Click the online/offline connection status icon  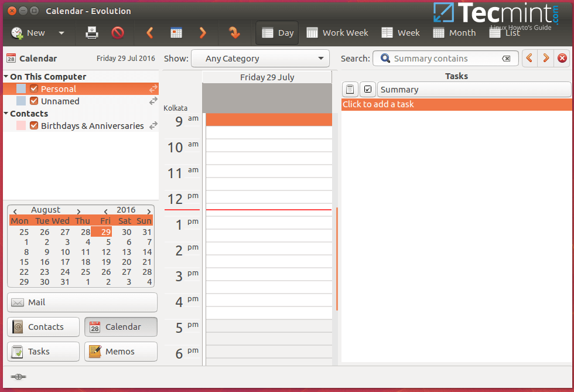click(x=18, y=377)
